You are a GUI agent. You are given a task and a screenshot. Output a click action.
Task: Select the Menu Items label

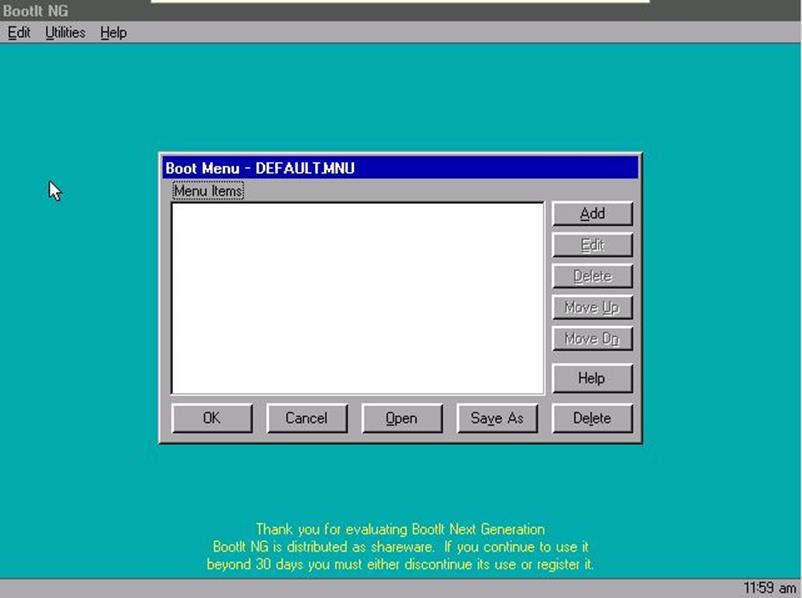click(208, 191)
